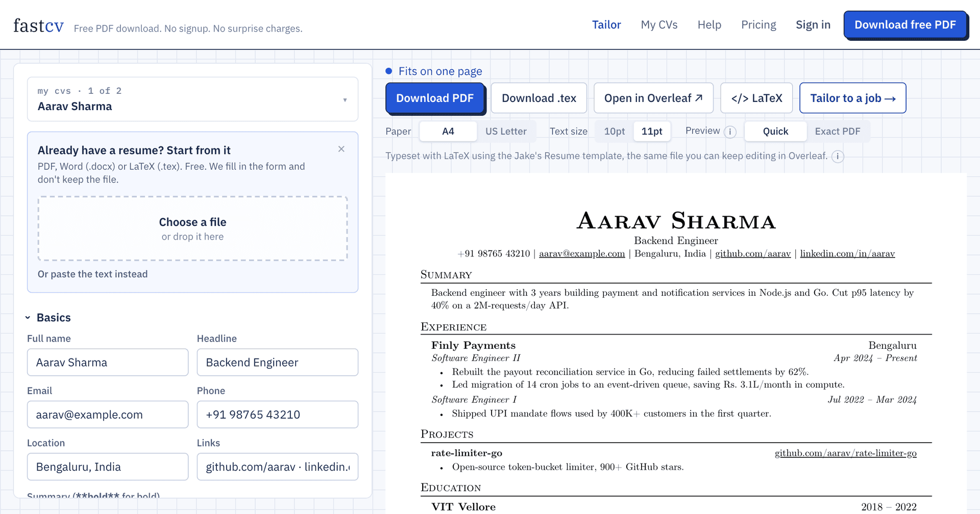Open the Preview info icon
This screenshot has width=980, height=514.
(x=730, y=132)
